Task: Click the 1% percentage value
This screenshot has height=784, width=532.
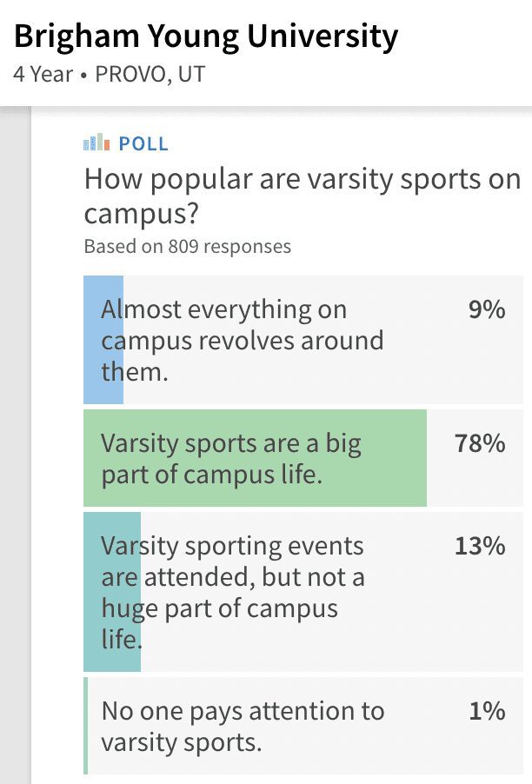Action: tap(487, 711)
